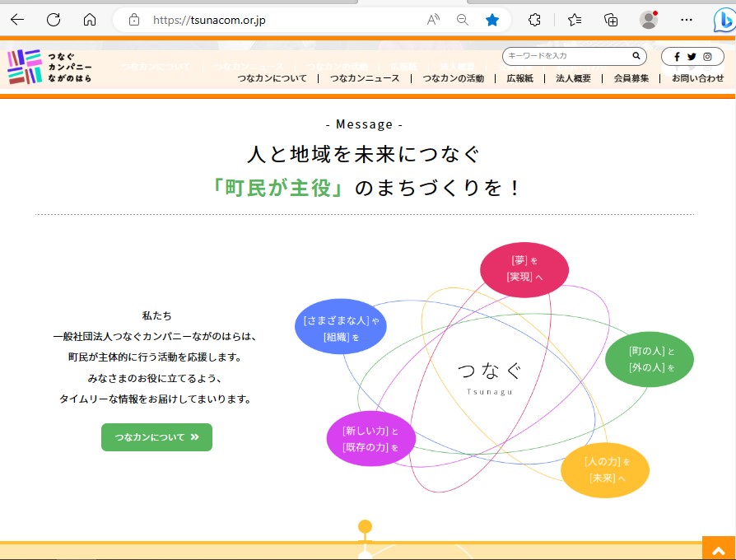This screenshot has height=560, width=736.
Task: Click the search magnifier icon in keyword box
Action: tap(635, 56)
